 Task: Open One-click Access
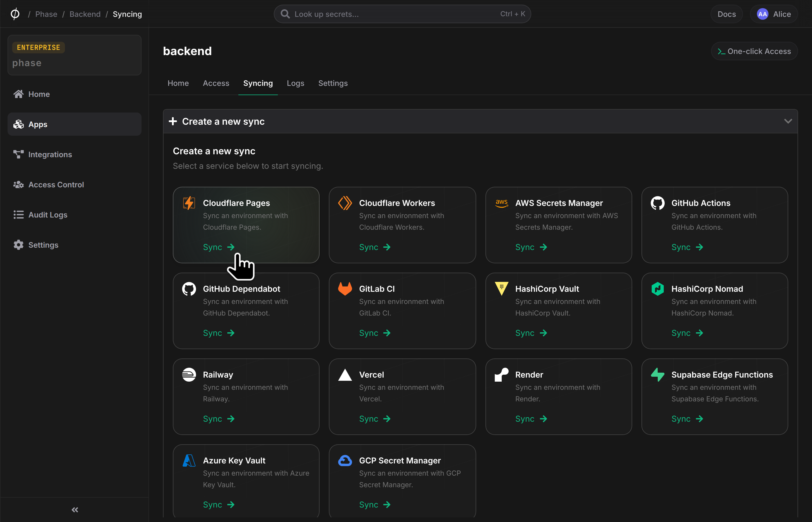point(754,51)
